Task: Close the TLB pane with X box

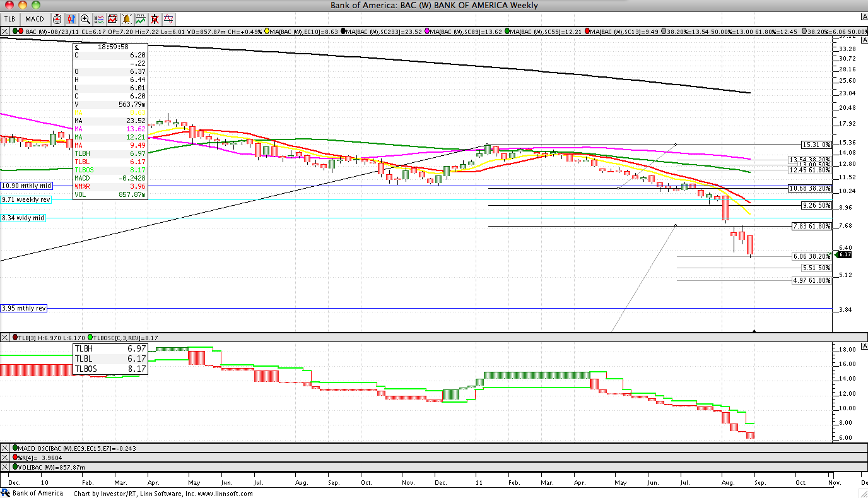Action: click(5, 338)
